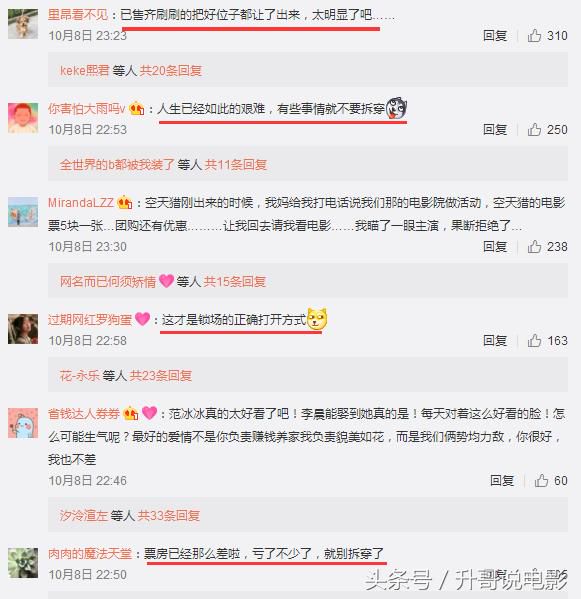Like MirandaLZZ's comment with 238 likes
The image size is (581, 599).
534,247
